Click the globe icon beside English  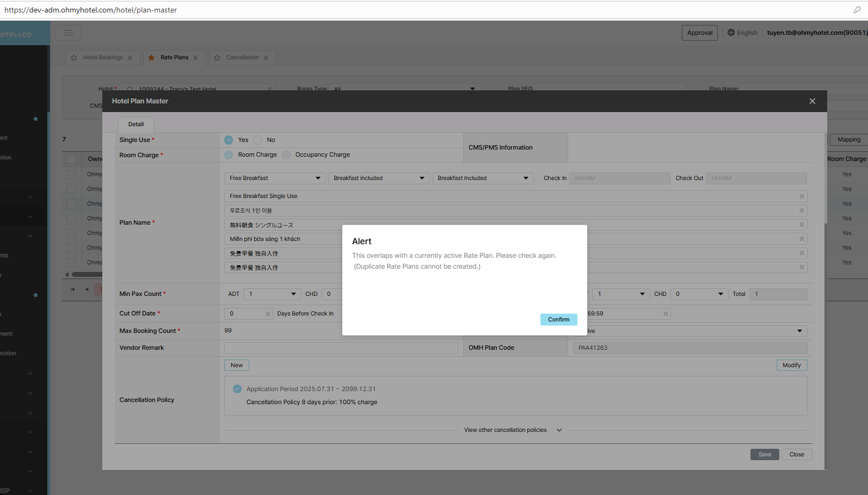point(731,33)
